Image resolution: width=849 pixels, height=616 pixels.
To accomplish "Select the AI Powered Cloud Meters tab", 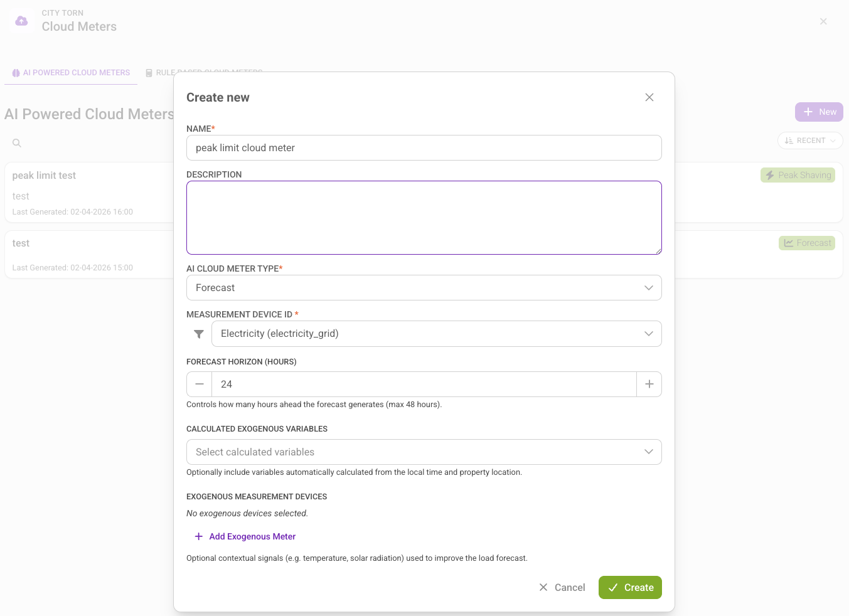I will coord(70,72).
